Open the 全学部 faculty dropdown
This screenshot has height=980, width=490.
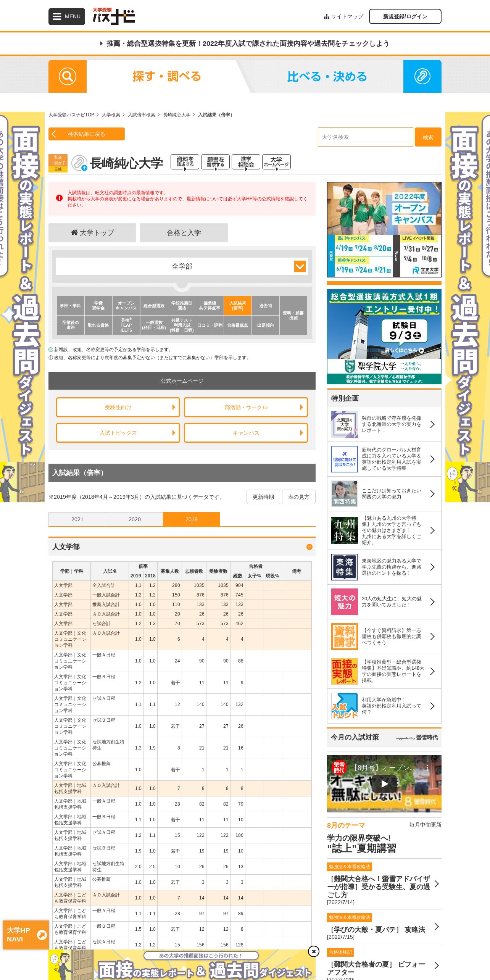(x=182, y=266)
